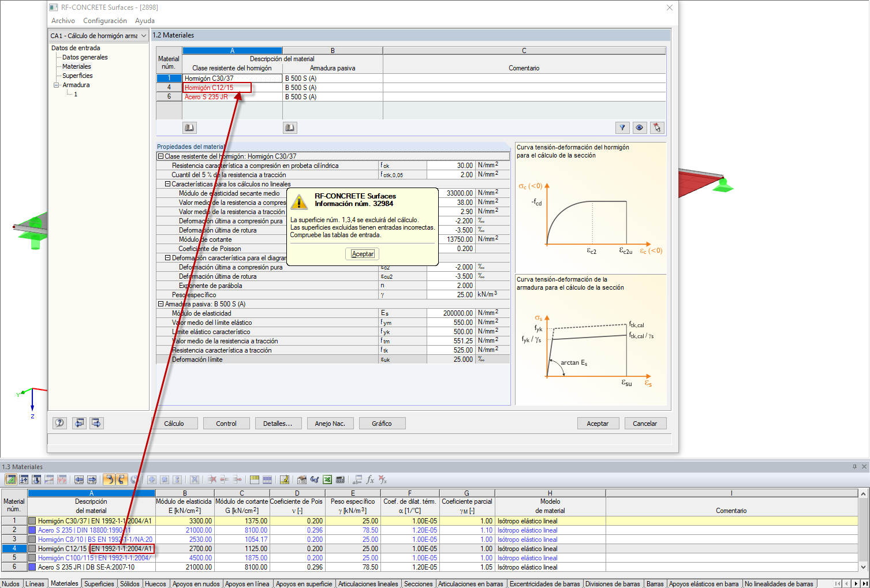Click the second toolbar icon with blue plus grid
This screenshot has height=588, width=870.
coord(24,480)
